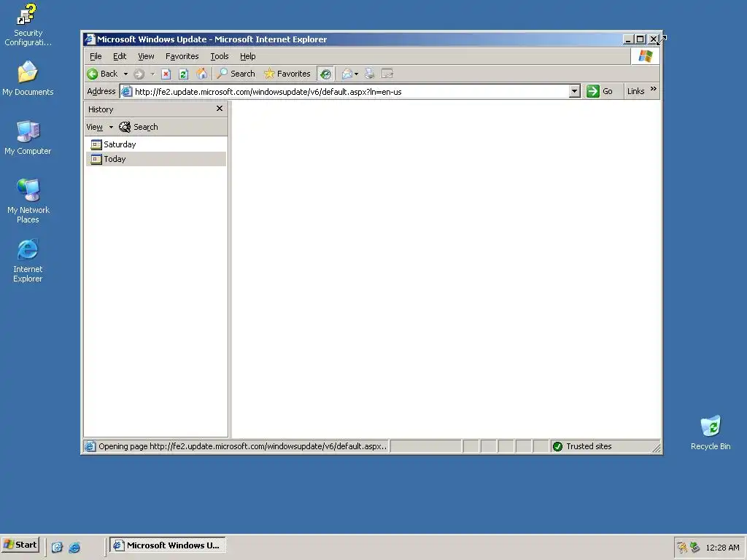Click the Opening page status bar text
The width and height of the screenshot is (747, 560).
242,446
